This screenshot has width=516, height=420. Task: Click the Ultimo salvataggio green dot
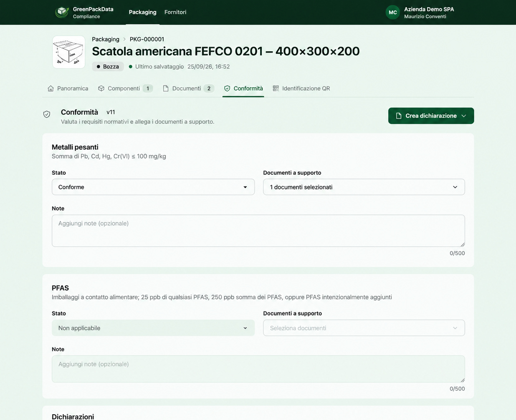(131, 67)
